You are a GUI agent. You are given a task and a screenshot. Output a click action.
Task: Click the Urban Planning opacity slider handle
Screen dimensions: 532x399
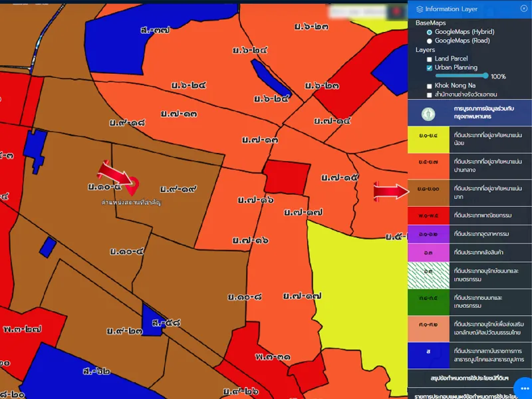(486, 76)
